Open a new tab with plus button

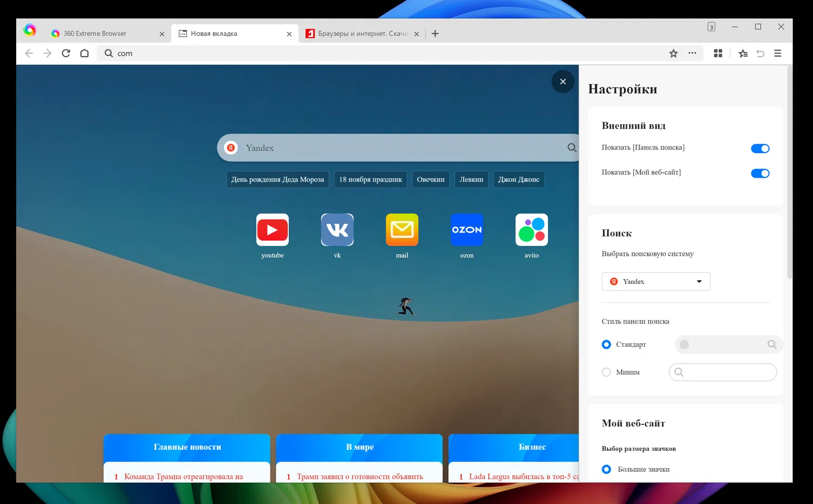click(x=435, y=34)
